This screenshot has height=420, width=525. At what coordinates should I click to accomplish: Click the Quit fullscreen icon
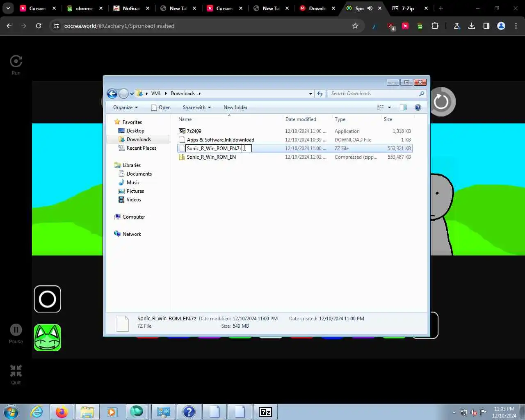pos(16,371)
